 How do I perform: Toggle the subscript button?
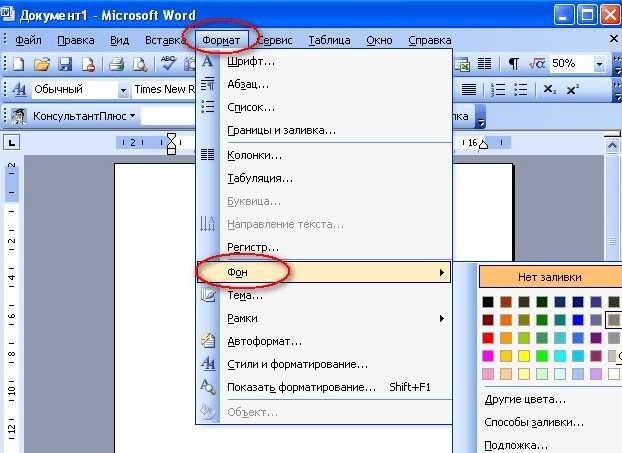click(x=549, y=89)
